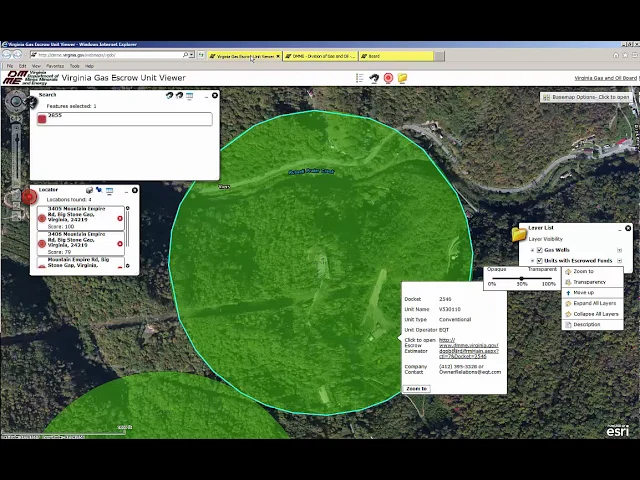Click the yellow folder layer list icon

click(x=402, y=78)
